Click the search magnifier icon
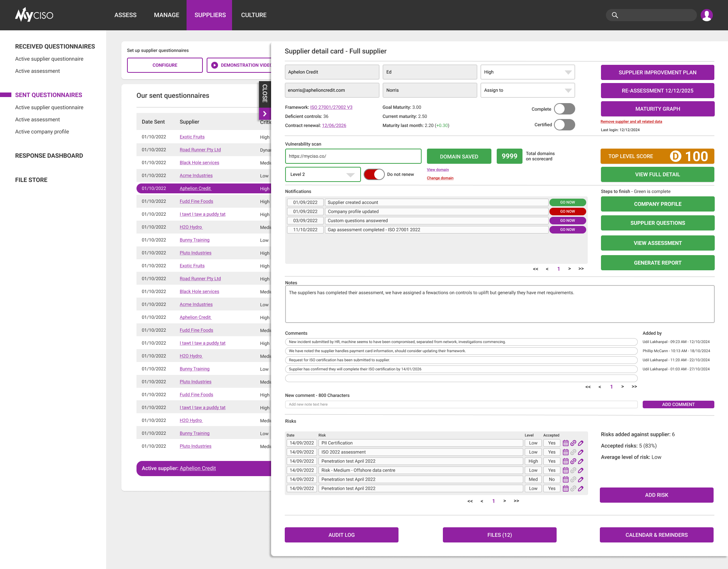 coord(615,15)
